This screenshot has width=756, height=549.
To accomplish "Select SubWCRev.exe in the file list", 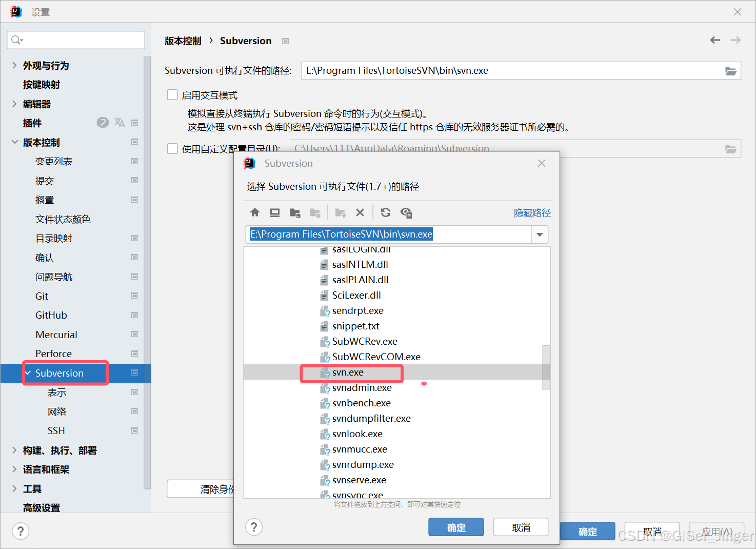I will [365, 342].
